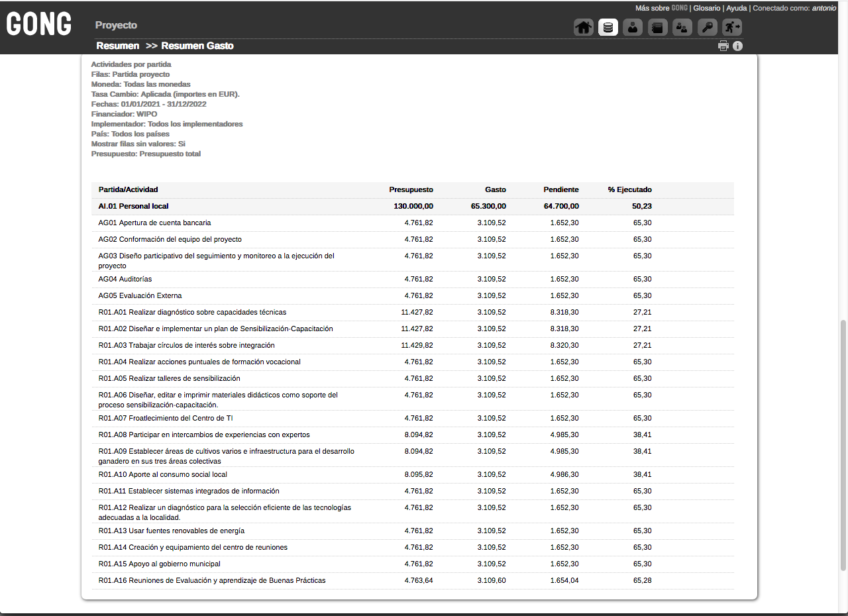
Task: Click the group of users icon
Action: click(x=682, y=27)
